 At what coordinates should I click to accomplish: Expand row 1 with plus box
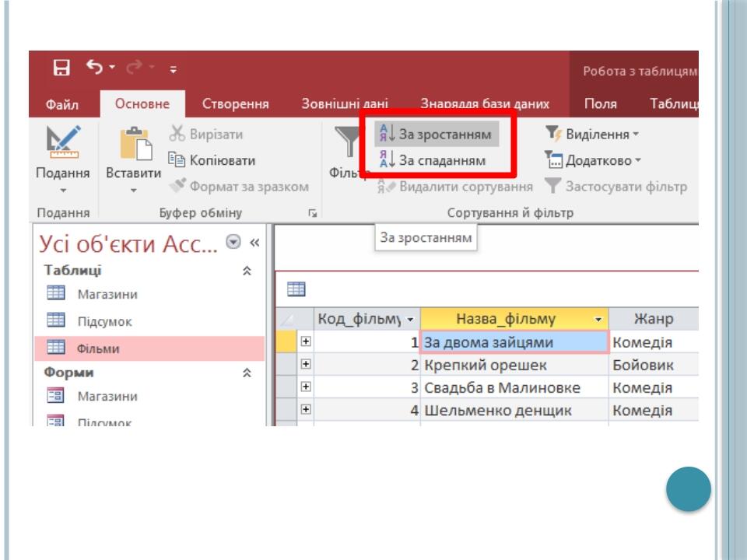pyautogui.click(x=306, y=341)
